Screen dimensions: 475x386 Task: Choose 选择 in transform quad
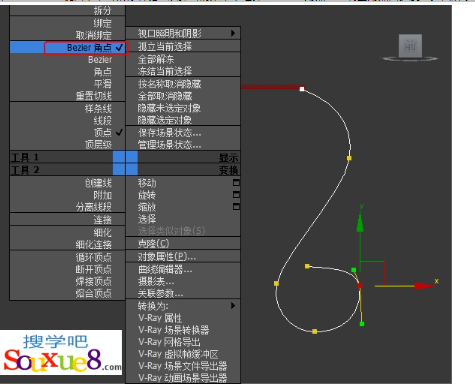point(183,219)
